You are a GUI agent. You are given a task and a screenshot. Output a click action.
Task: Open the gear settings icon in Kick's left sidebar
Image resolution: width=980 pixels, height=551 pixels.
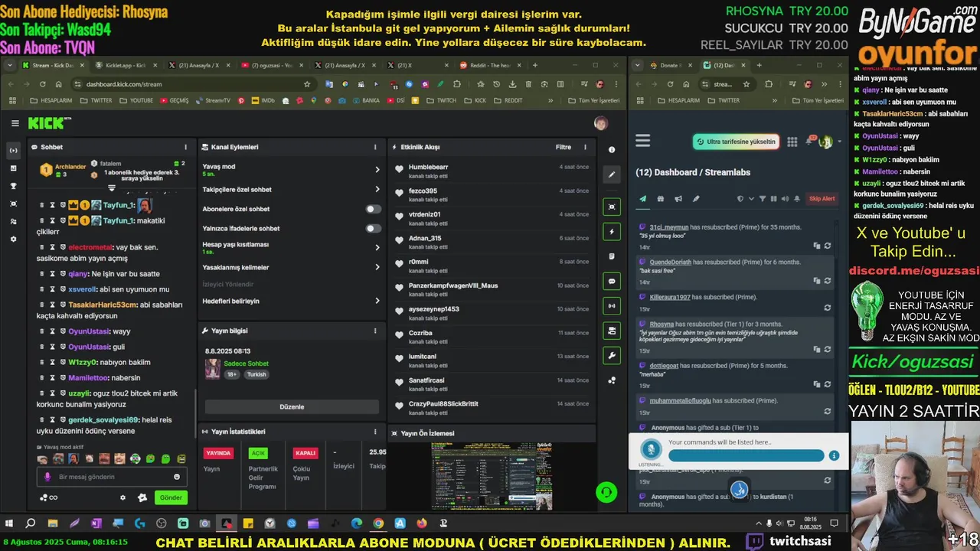coord(13,239)
